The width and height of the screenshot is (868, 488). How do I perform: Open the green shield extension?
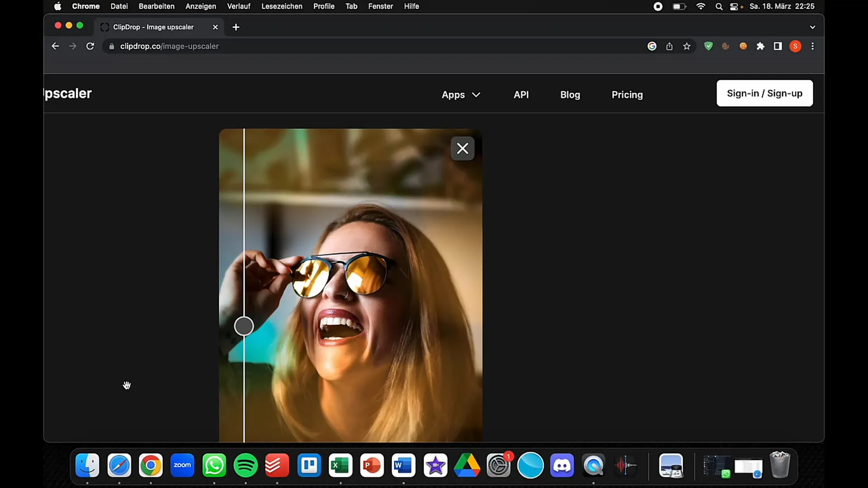click(708, 46)
